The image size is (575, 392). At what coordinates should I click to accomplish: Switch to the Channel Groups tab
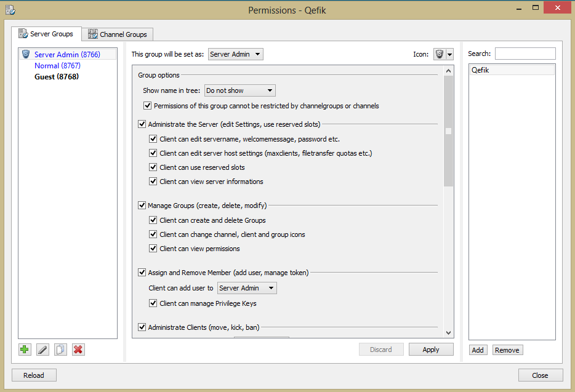[118, 34]
